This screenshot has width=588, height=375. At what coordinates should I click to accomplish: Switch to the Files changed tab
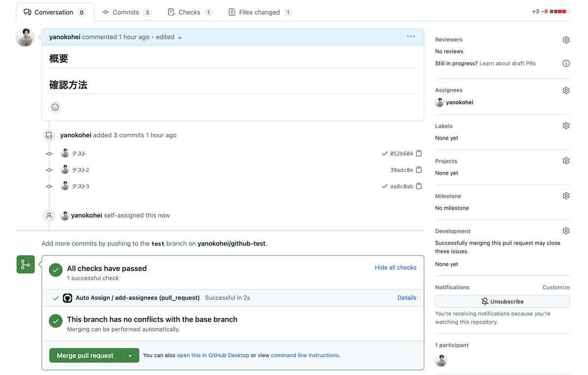pyautogui.click(x=259, y=12)
